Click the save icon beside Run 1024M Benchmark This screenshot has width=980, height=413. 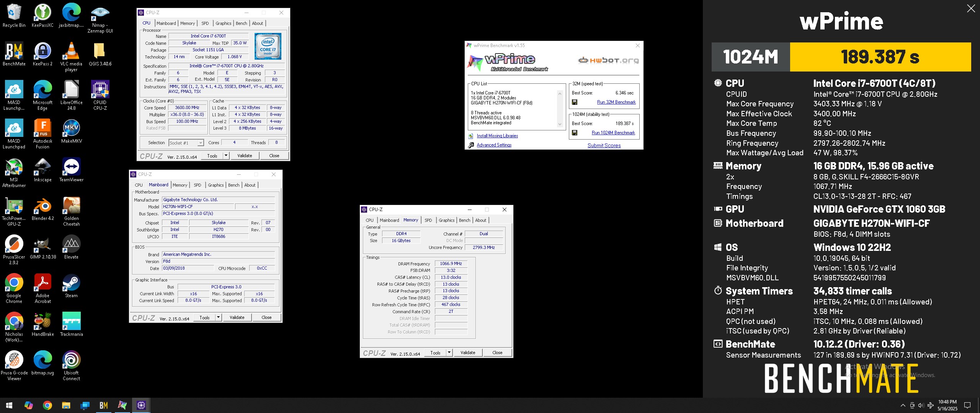(575, 133)
